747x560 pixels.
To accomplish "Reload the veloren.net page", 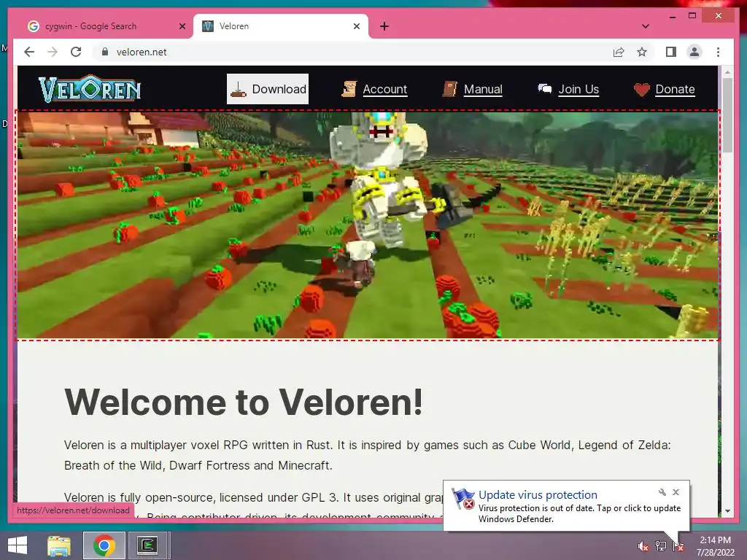I will 76,52.
